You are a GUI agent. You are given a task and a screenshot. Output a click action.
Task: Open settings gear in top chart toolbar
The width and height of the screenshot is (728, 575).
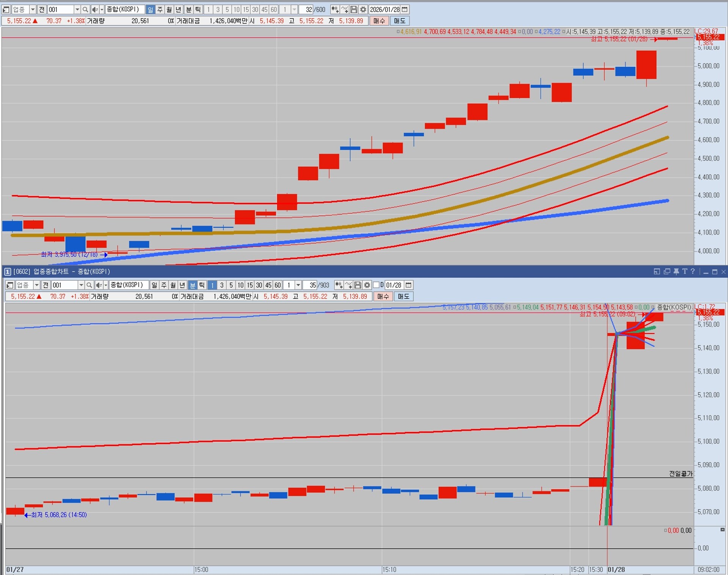point(363,9)
